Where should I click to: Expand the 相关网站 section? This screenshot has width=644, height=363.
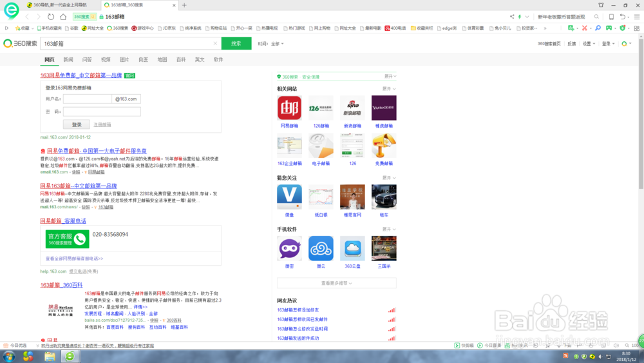click(389, 89)
